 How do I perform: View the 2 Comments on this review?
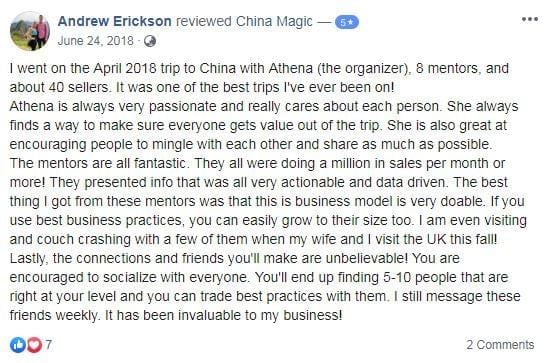[x=500, y=345]
